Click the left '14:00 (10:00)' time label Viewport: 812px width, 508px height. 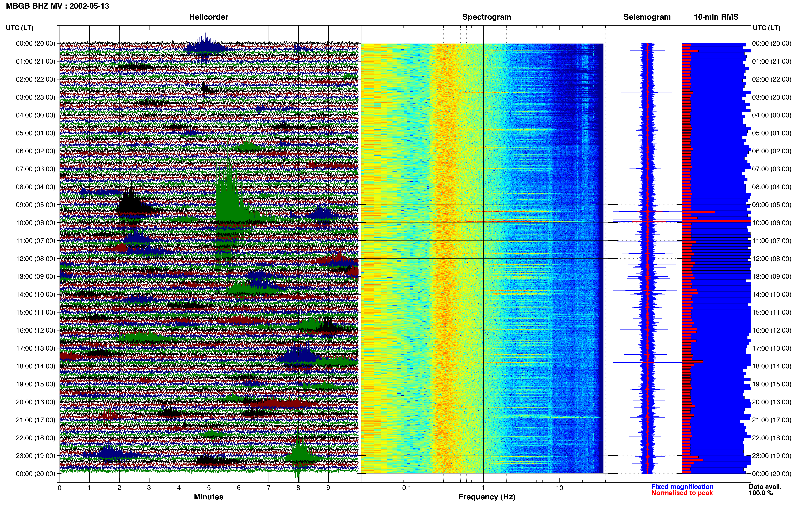pyautogui.click(x=36, y=295)
